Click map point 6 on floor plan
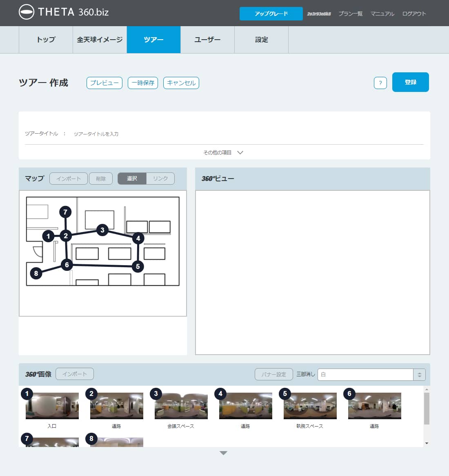 (67, 265)
